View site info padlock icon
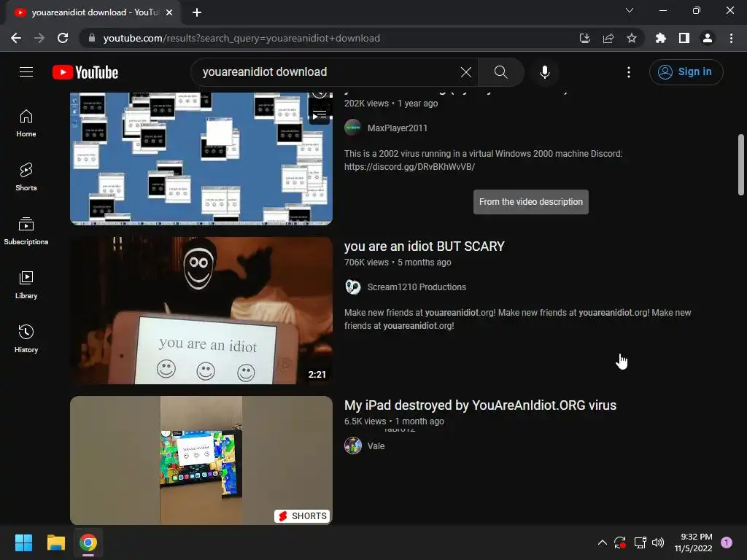The height and width of the screenshot is (560, 747). [x=92, y=38]
